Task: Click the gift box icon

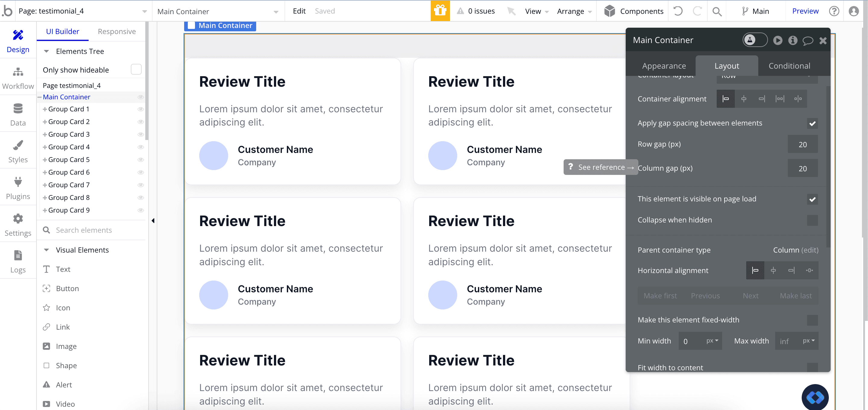Action: 440,11
